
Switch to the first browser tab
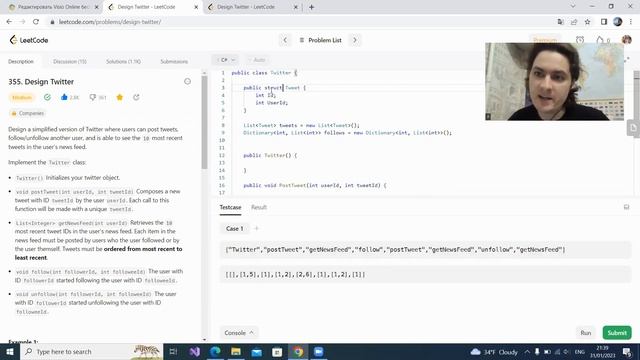pyautogui.click(x=53, y=7)
